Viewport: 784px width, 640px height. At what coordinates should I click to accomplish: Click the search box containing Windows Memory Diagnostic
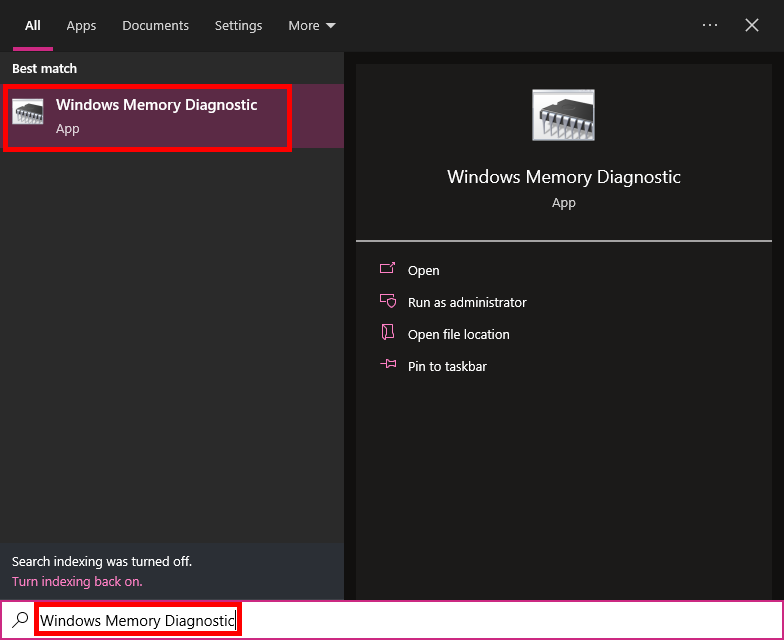[392, 620]
